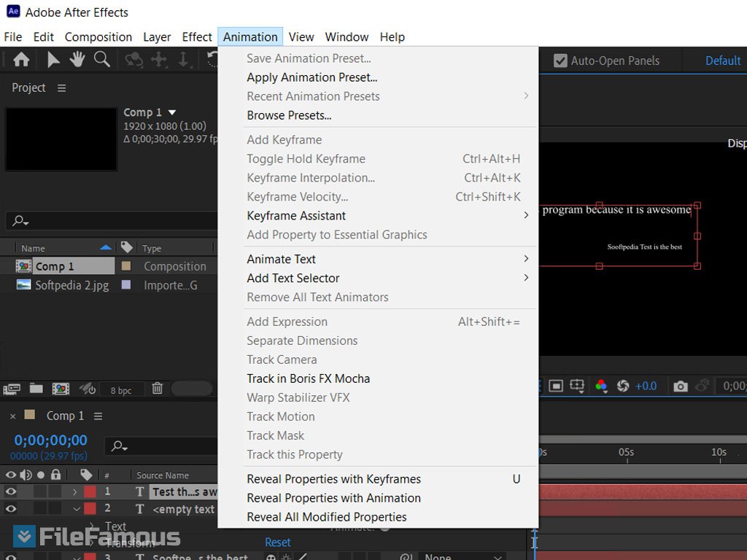
Task: Select the Orbit camera tool
Action: [134, 60]
